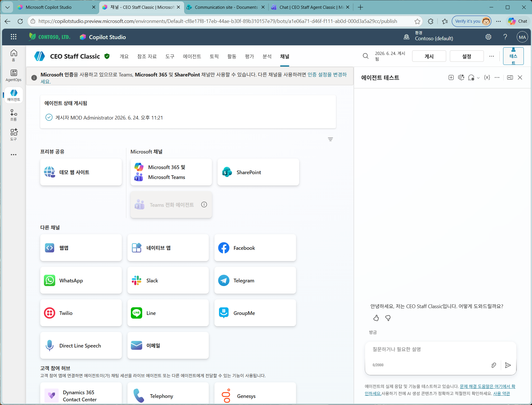
Task: Open the 도구 tab in agent navigation
Action: click(x=170, y=56)
